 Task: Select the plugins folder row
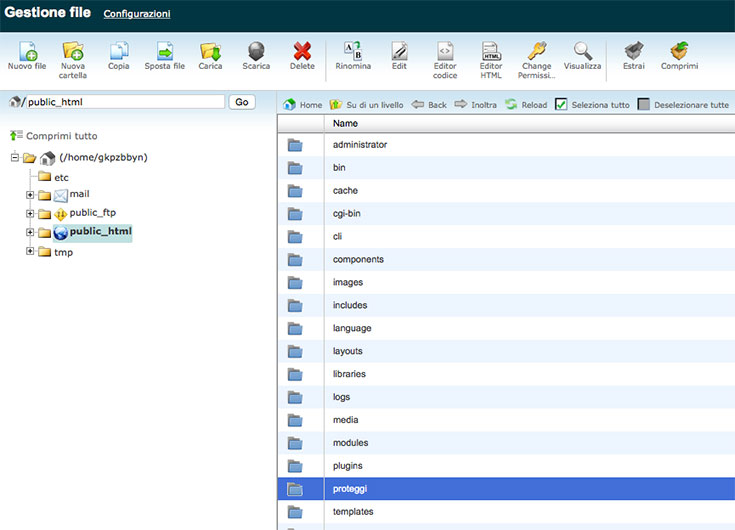point(506,466)
